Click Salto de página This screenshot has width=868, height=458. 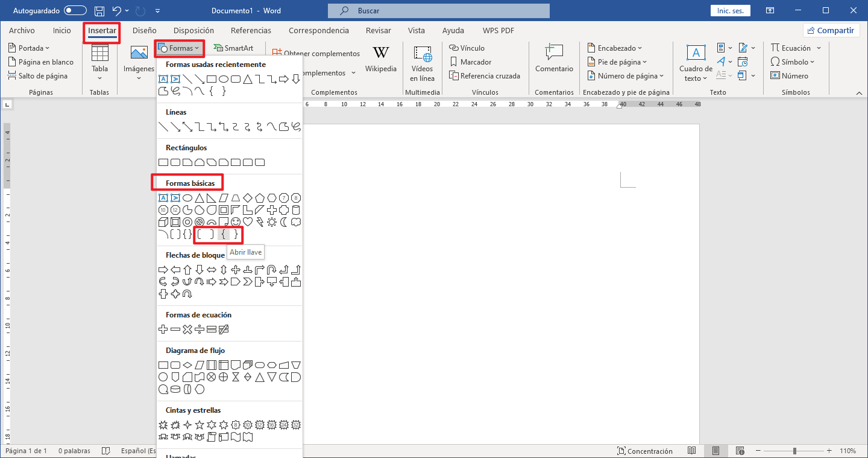[38, 76]
